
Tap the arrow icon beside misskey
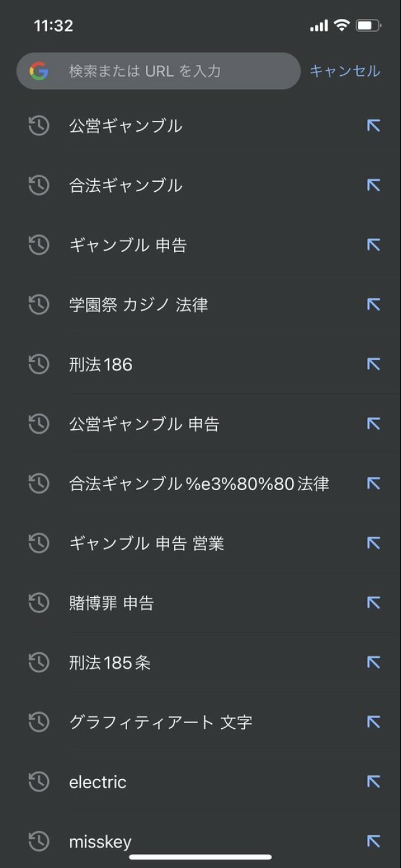coord(373,841)
